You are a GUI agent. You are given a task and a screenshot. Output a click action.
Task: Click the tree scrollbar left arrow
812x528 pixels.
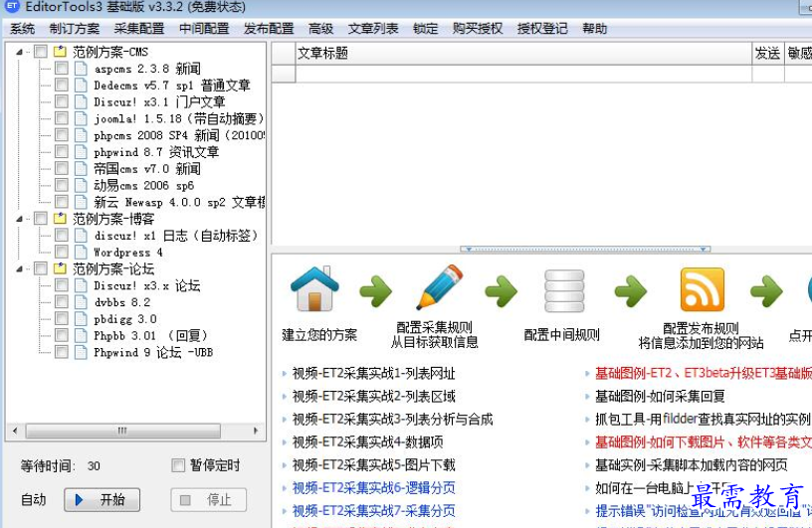point(15,431)
